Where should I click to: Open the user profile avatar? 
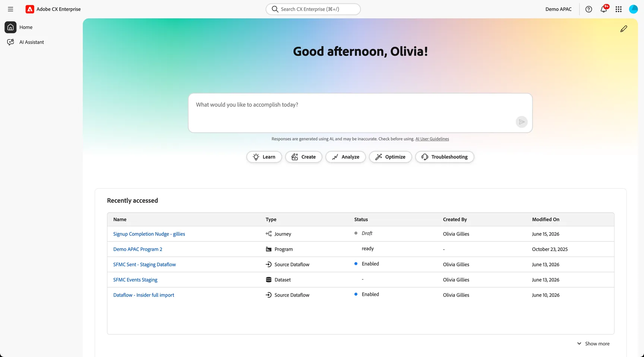click(633, 9)
